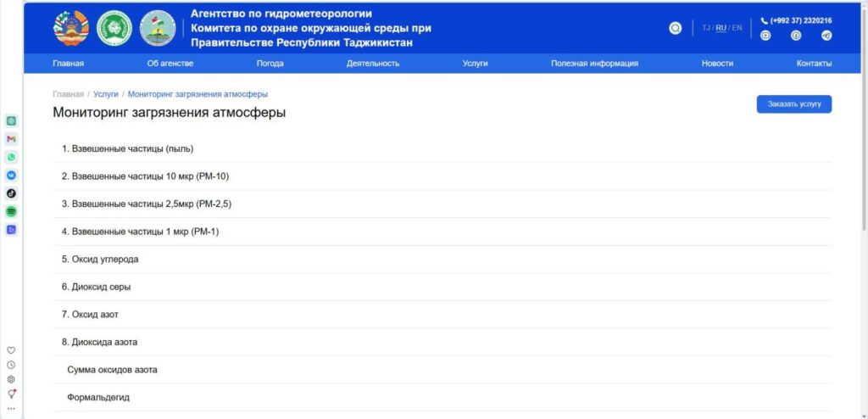Open the Новости menu item
The height and width of the screenshot is (419, 868).
pyautogui.click(x=717, y=64)
